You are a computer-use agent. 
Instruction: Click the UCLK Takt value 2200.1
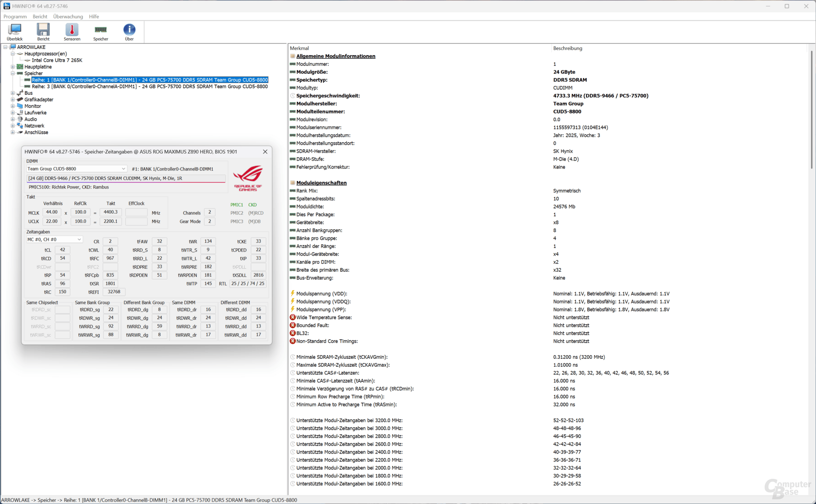point(110,221)
